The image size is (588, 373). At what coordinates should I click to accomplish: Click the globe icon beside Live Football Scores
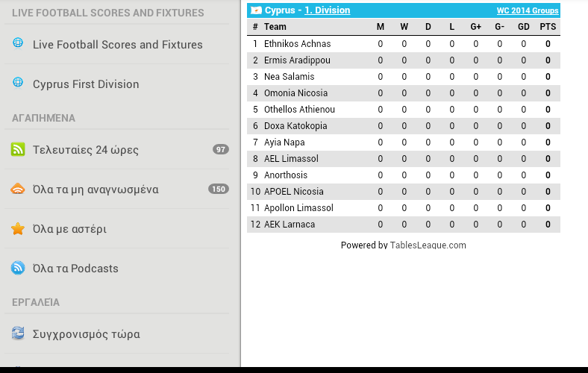(x=18, y=43)
